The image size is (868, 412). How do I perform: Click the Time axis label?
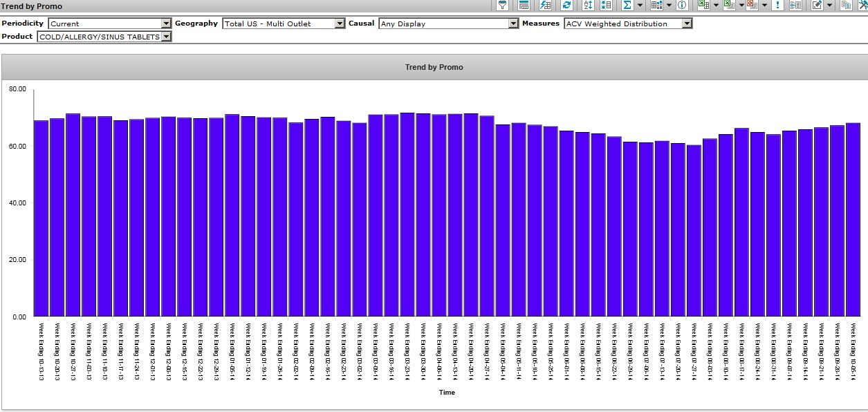click(447, 393)
